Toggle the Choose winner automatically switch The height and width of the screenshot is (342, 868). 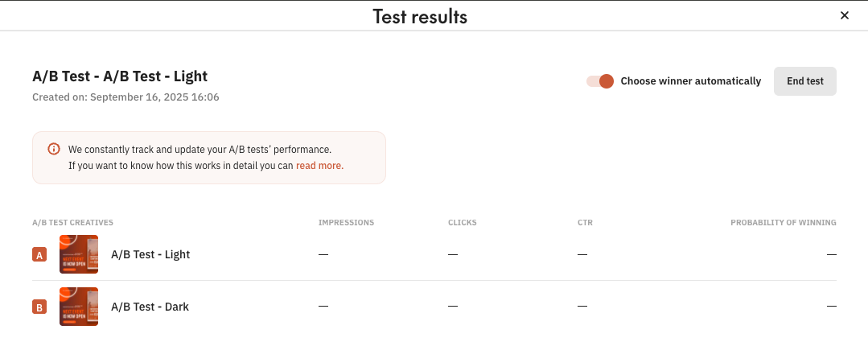pos(600,81)
